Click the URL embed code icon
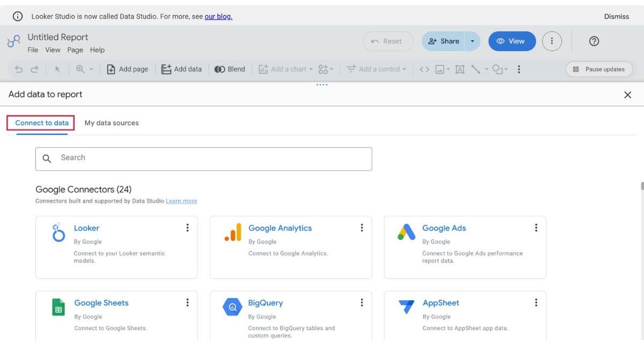Screen dimensions: 644x349 click(425, 69)
